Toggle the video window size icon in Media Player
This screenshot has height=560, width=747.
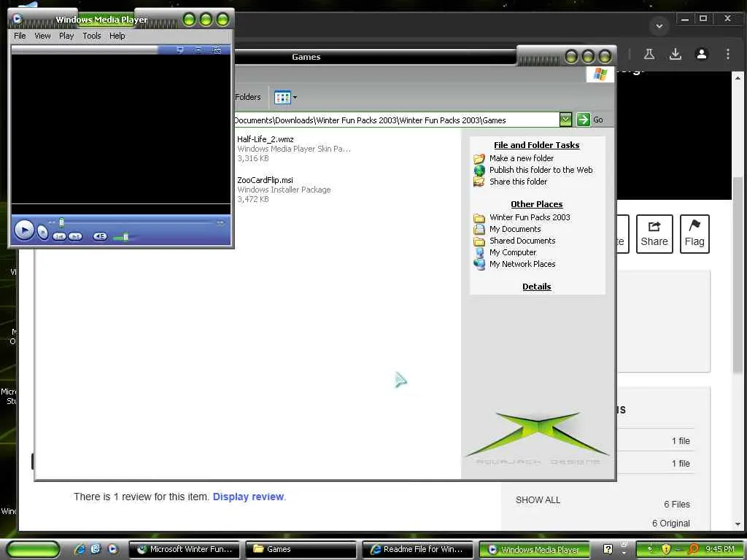pos(198,50)
